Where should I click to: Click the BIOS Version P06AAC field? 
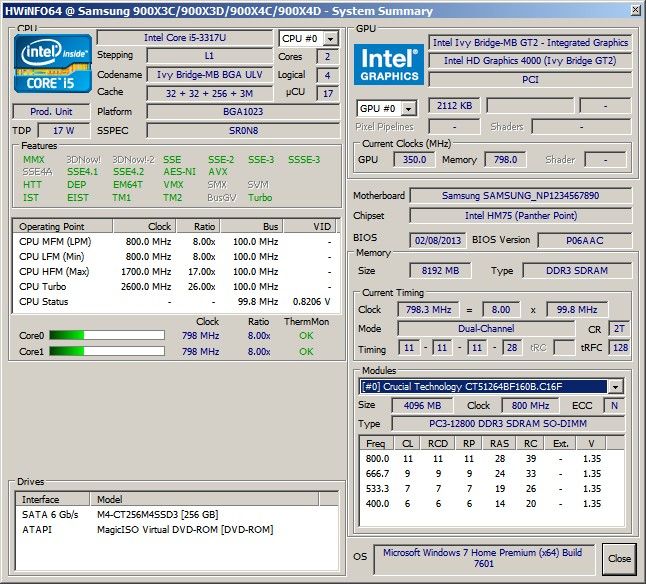click(584, 241)
